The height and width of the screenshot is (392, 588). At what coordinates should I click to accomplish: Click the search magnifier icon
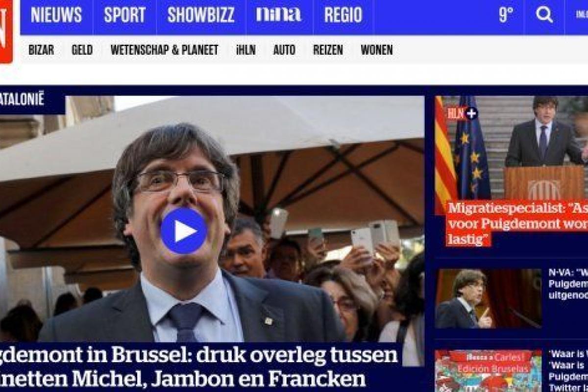[x=544, y=15]
